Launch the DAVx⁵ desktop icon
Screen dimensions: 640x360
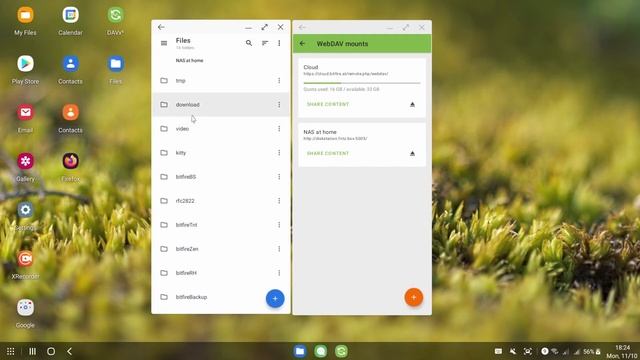click(x=116, y=16)
